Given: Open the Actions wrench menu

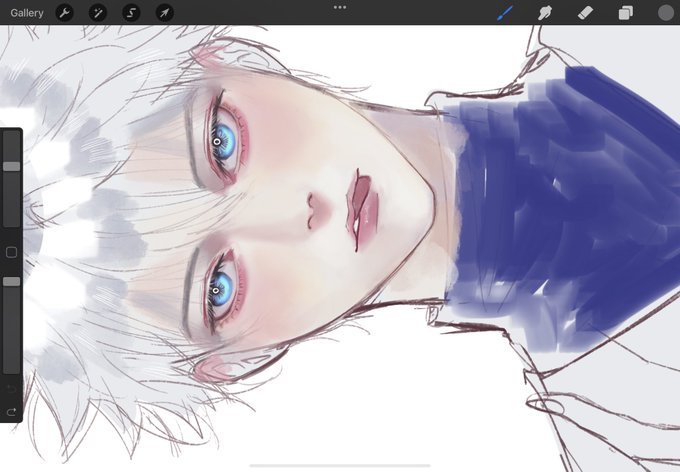Looking at the screenshot, I should pyautogui.click(x=65, y=13).
